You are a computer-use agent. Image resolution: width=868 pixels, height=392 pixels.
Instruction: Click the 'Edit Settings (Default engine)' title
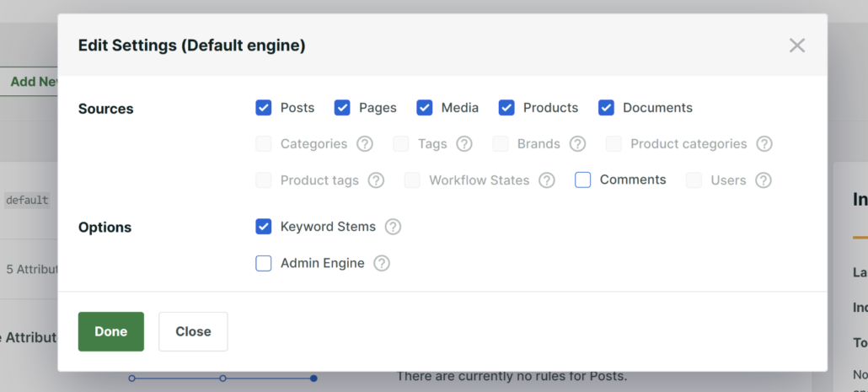(x=191, y=46)
